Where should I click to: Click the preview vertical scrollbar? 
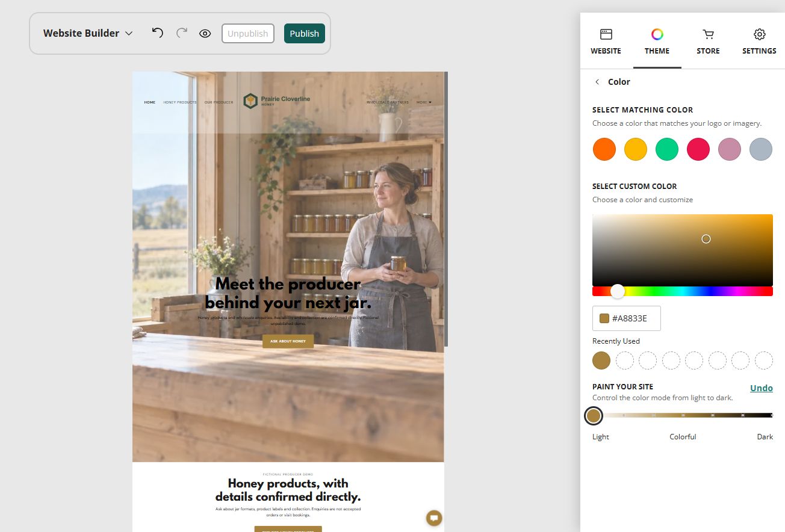point(446,209)
